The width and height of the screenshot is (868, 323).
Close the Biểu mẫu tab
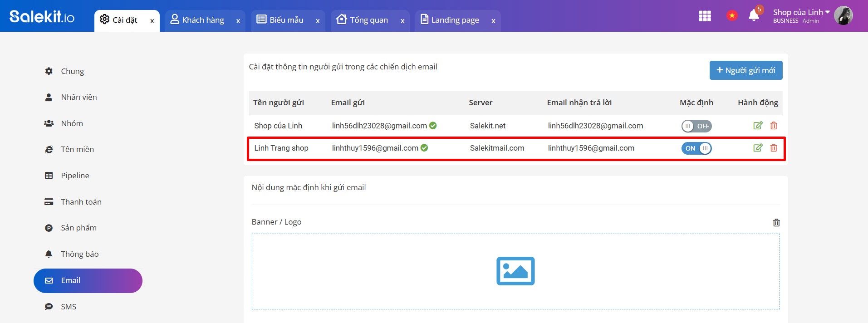(318, 21)
